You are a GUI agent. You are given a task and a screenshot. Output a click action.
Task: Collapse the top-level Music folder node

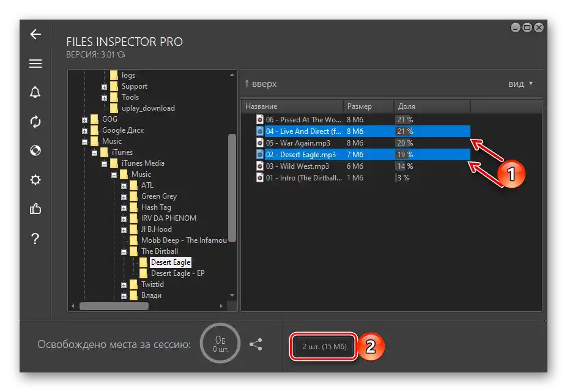point(84,142)
